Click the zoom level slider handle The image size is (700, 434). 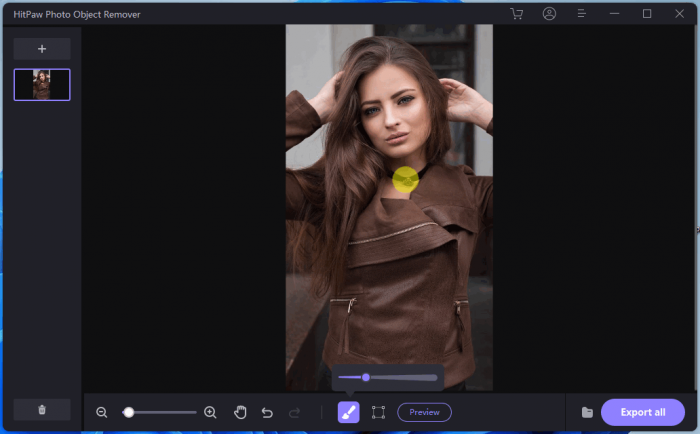pyautogui.click(x=129, y=412)
